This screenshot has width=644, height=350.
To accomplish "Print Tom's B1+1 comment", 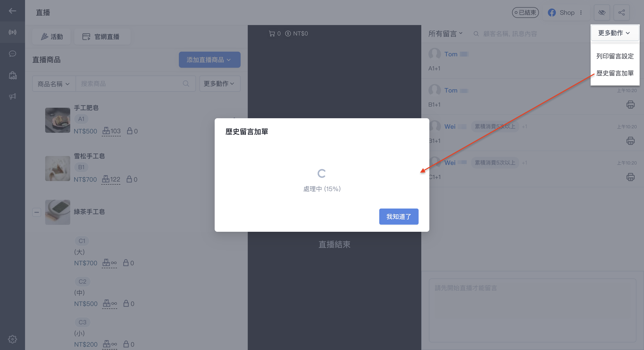I will click(630, 104).
